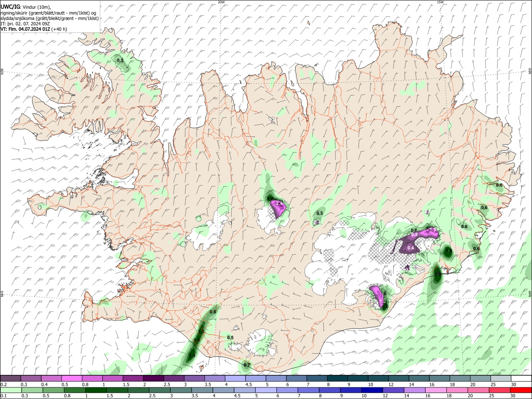Click the deep blue rain swatch between 10 and 12
Viewport: 532px width, 399px height.
(372, 390)
